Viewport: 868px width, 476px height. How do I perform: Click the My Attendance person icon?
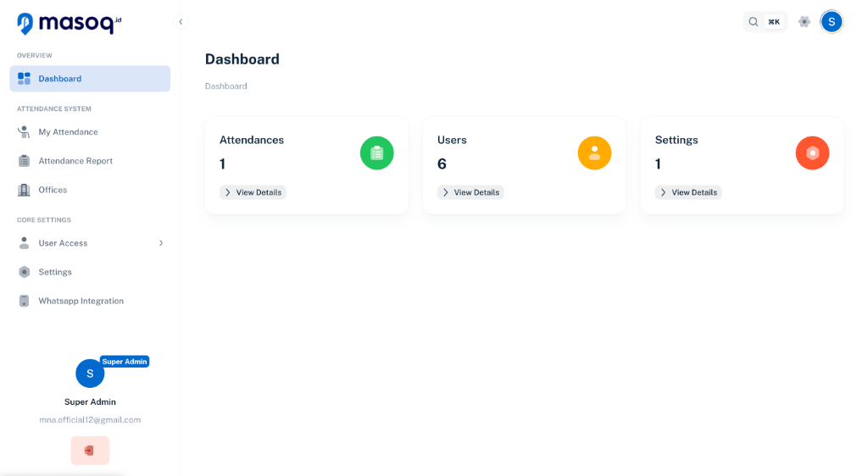click(24, 132)
